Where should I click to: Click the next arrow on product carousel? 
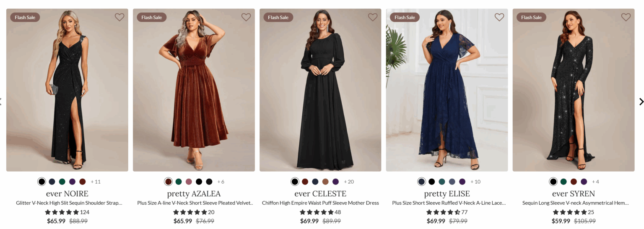pyautogui.click(x=641, y=101)
